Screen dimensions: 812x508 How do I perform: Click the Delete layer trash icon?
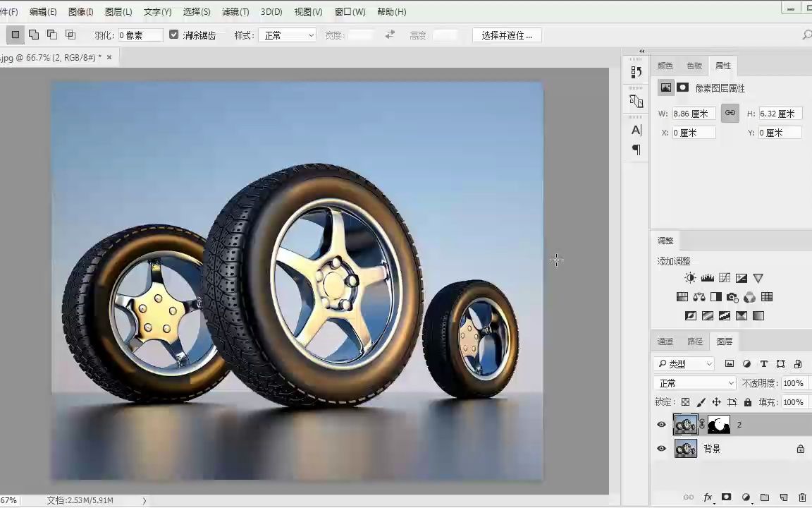(802, 497)
